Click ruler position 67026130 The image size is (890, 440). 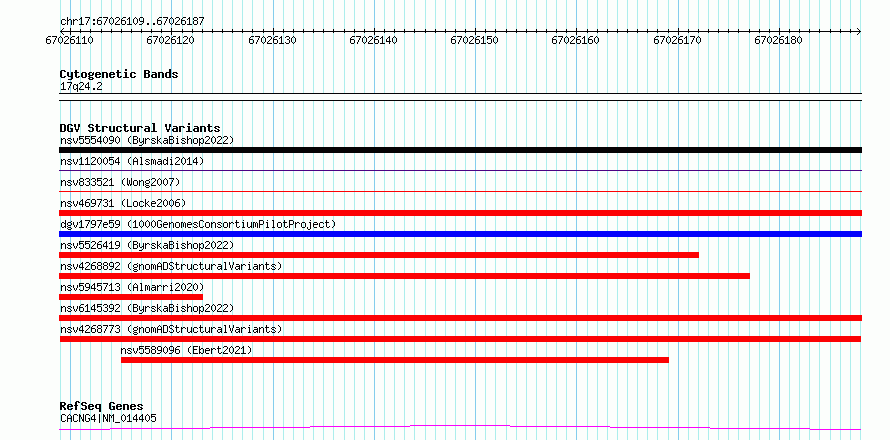(273, 40)
